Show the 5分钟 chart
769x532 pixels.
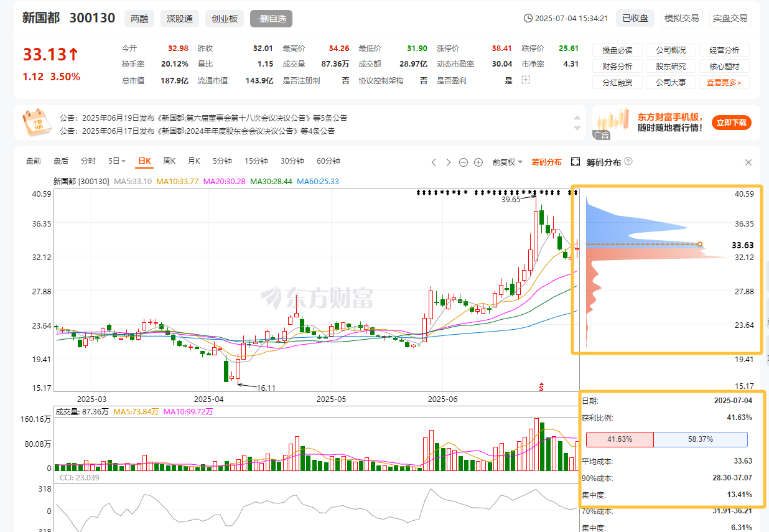point(222,161)
